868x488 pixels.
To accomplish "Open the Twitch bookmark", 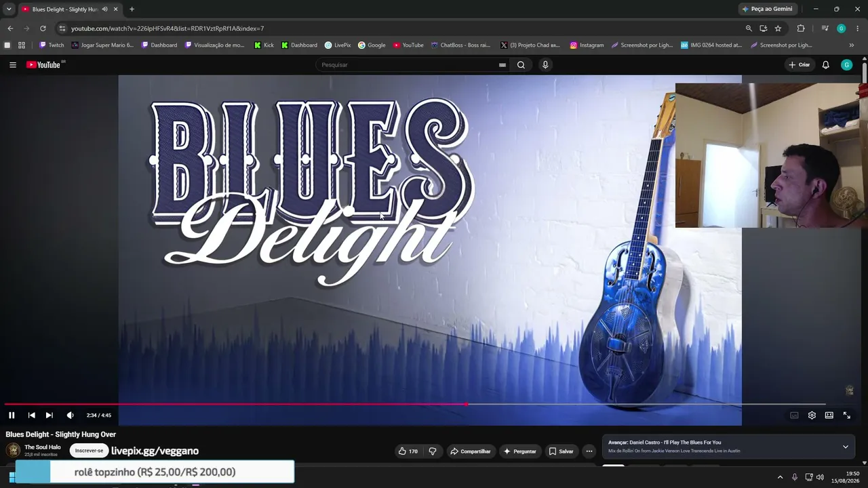I will tap(52, 45).
